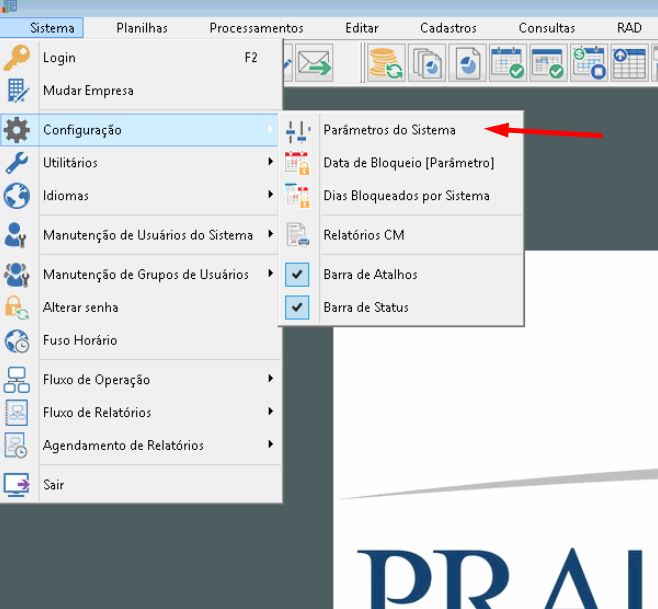Click the Relatórios CM printer document icon
Image resolution: width=658 pixels, height=609 pixels.
point(298,235)
